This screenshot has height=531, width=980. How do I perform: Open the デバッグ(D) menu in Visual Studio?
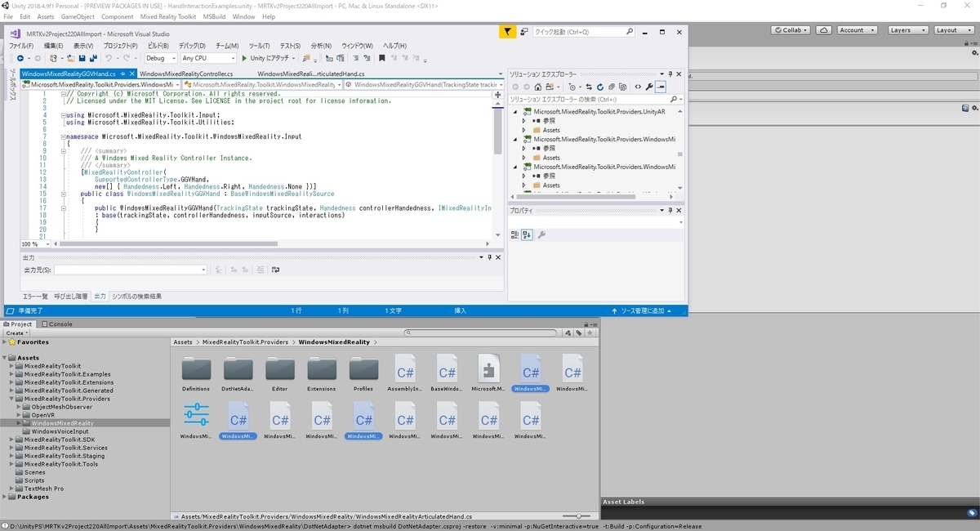192,46
